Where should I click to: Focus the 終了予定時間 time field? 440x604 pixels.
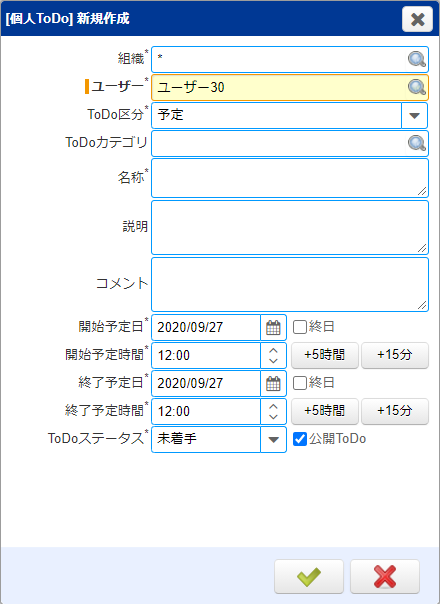(206, 411)
